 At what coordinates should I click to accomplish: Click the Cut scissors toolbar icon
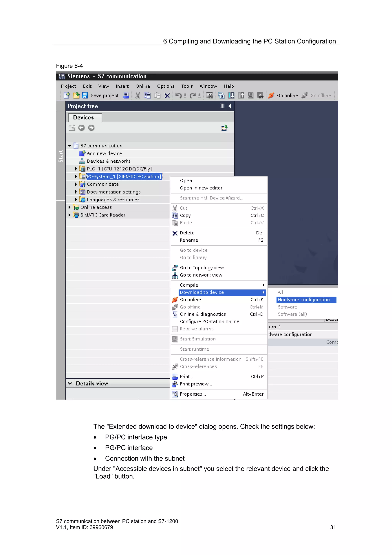[138, 95]
